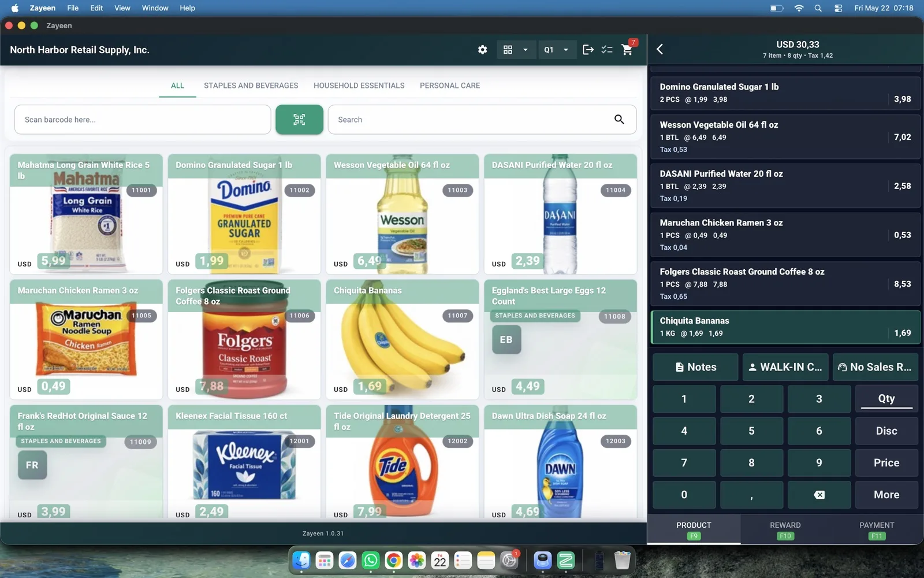Activate the Disc mode key
This screenshot has height=578, width=924.
886,431
